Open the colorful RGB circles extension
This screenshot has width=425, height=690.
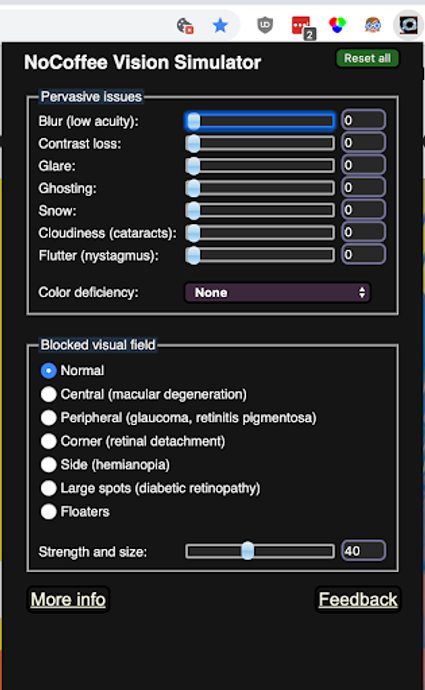coord(337,25)
